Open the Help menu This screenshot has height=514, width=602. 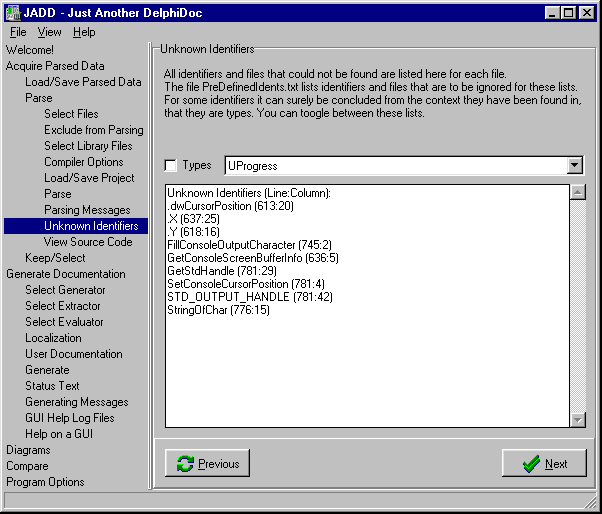(x=84, y=32)
